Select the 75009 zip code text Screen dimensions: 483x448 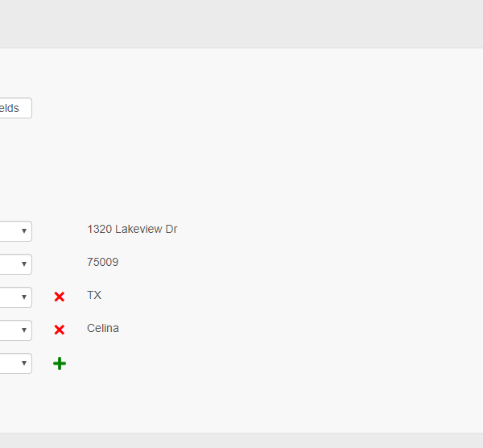pos(102,263)
